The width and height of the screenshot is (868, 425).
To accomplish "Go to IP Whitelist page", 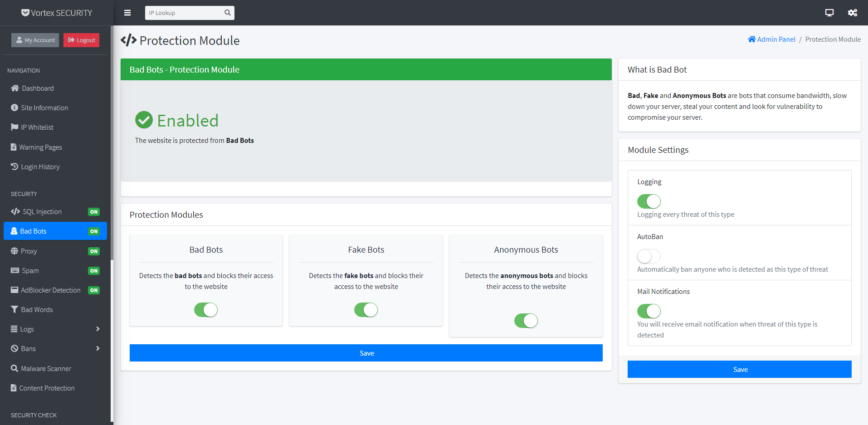I will pos(37,127).
